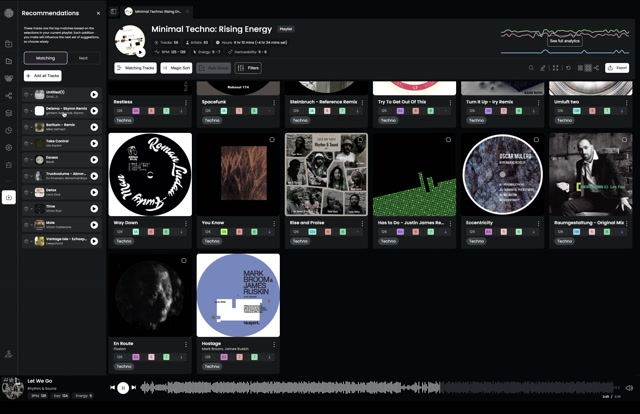Open Hostage album artwork

(x=238, y=295)
